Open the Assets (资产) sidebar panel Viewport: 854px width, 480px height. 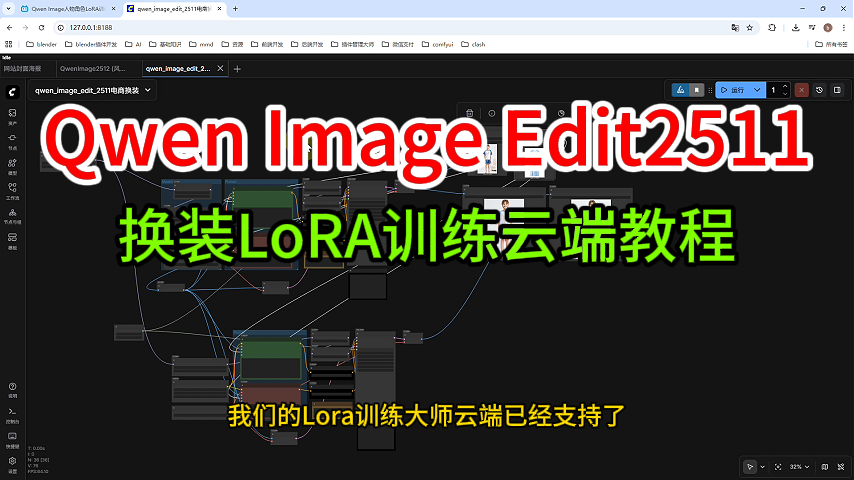pos(12,117)
